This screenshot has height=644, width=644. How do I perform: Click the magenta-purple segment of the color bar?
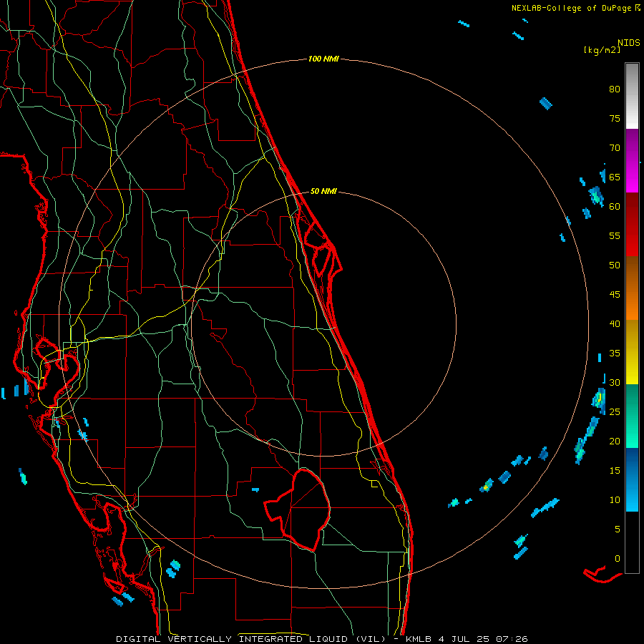pos(632,161)
